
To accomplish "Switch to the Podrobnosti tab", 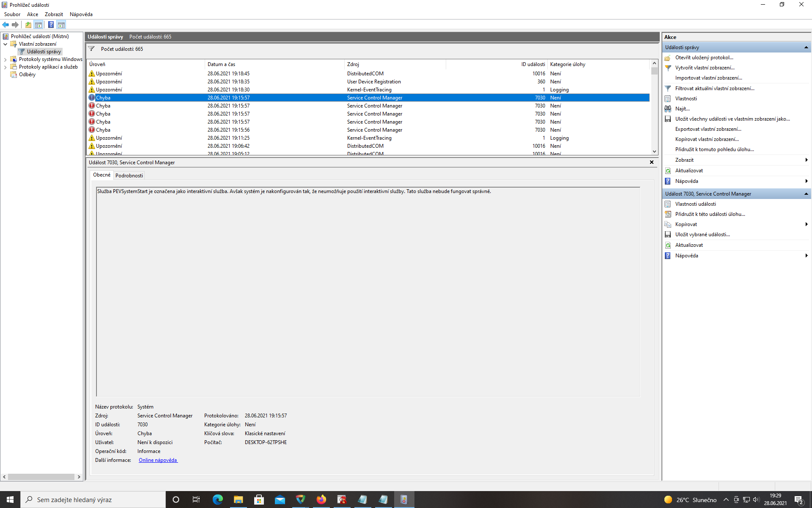I will tap(129, 175).
